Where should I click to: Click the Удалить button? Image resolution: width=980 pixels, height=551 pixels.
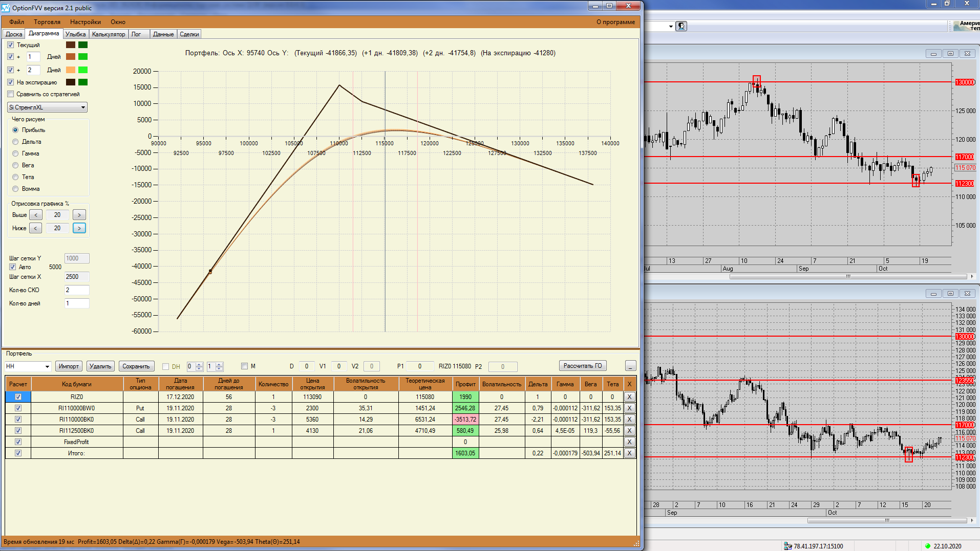click(100, 366)
